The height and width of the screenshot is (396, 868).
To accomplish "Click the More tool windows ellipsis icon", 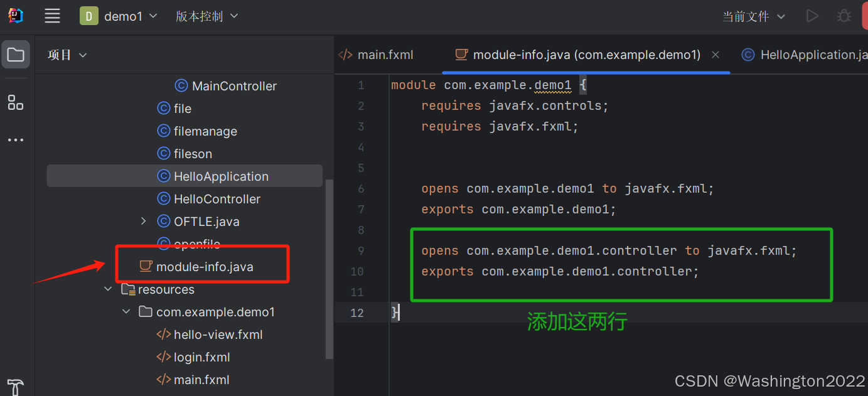I will pos(15,139).
